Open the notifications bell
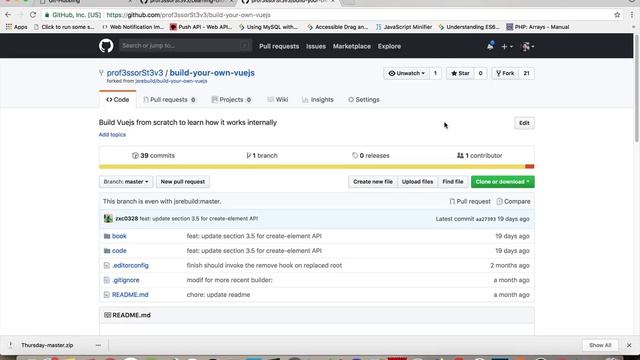Screen dimensions: 640x360 click(490, 46)
